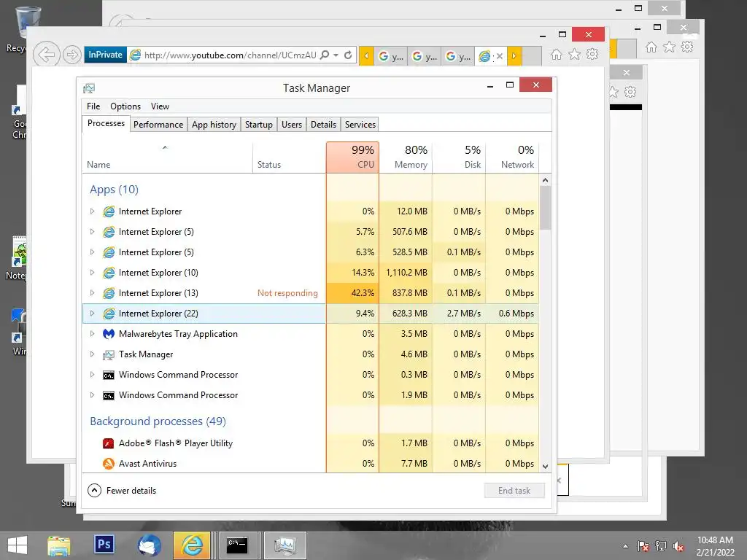Open Command Prompt taskbar icon
This screenshot has width=747, height=560.
[237, 545]
